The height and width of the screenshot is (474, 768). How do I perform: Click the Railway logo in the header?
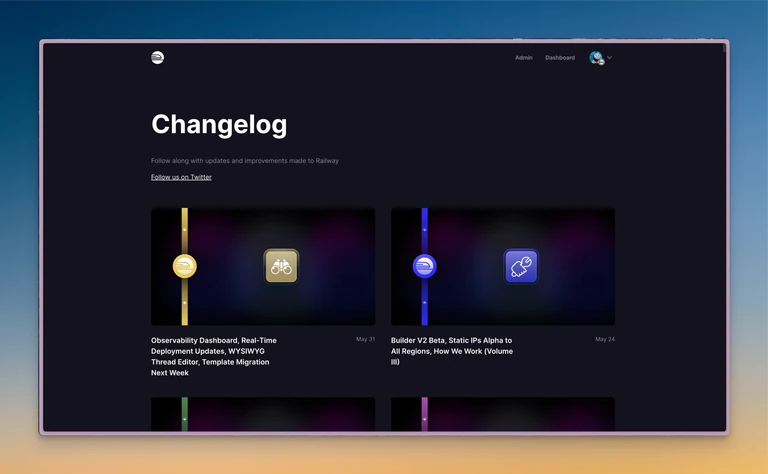(157, 57)
